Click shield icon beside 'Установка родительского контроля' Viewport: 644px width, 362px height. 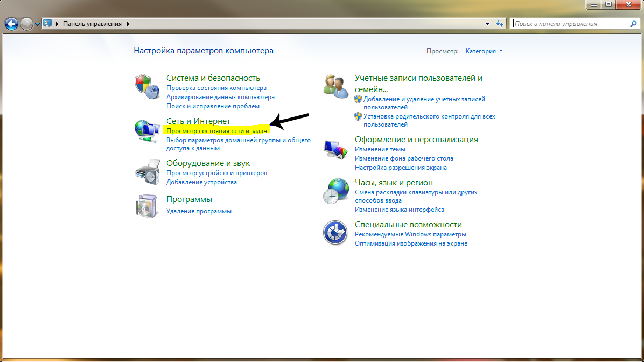[358, 116]
